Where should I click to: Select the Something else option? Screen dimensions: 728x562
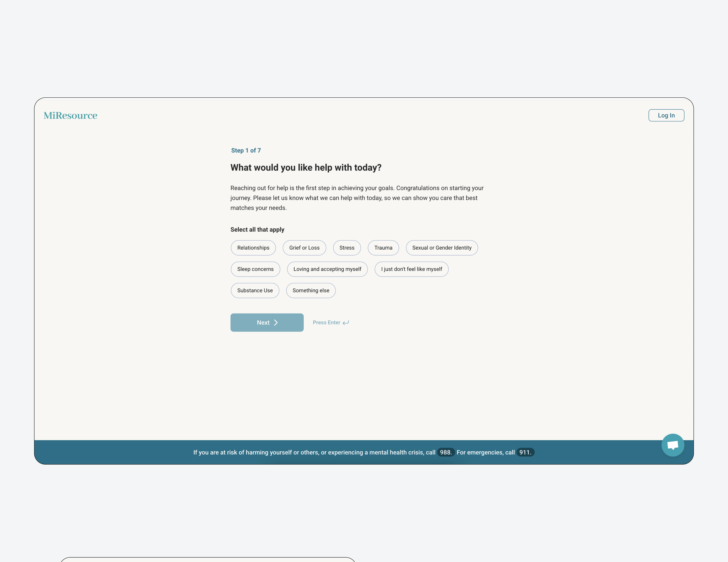(311, 290)
